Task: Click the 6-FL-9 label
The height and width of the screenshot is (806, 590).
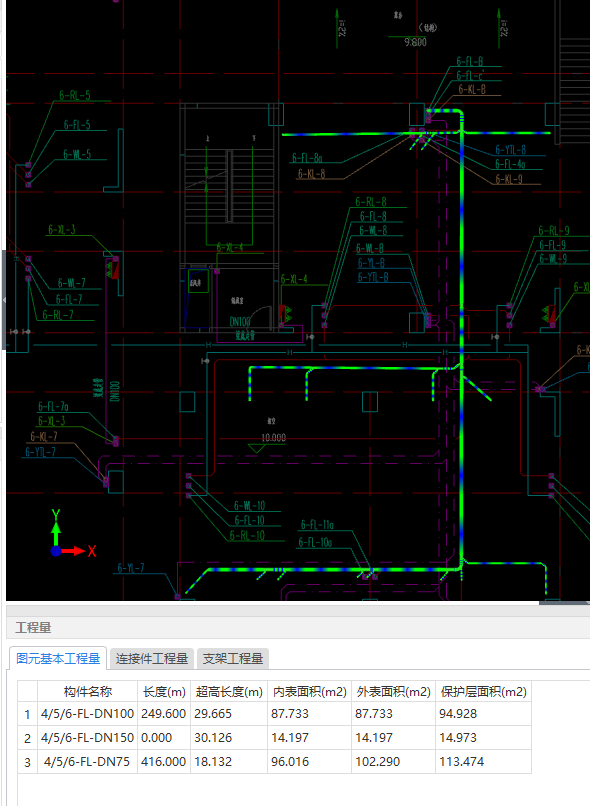Action: tap(552, 245)
